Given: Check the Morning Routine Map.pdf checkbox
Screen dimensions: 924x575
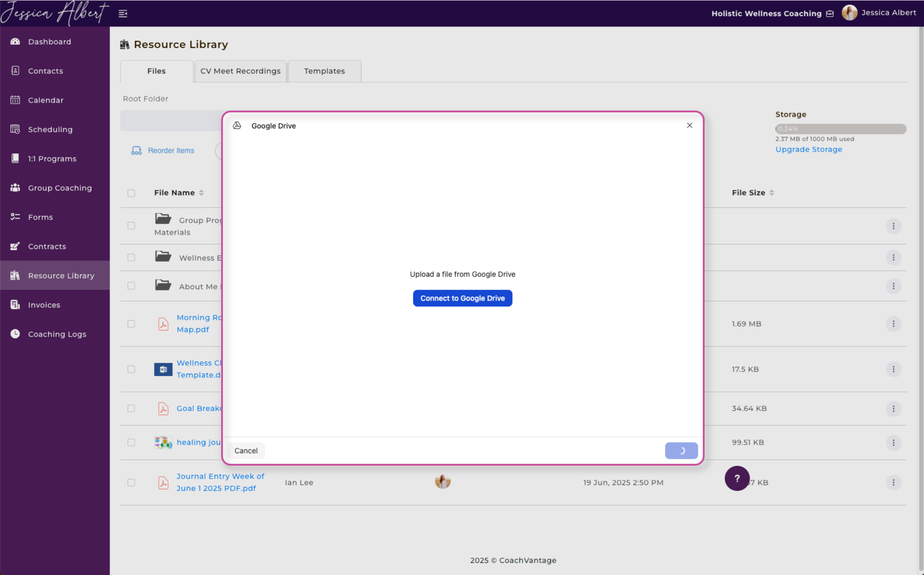Looking at the screenshot, I should [131, 324].
